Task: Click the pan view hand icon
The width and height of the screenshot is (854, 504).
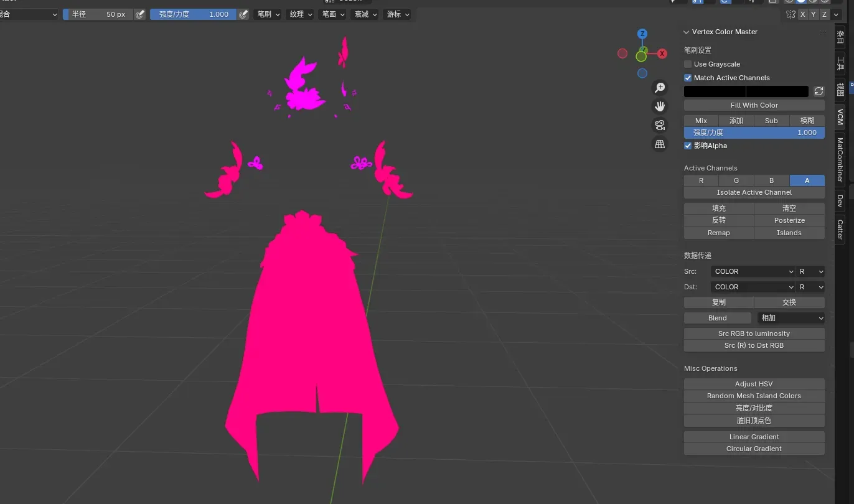Action: click(x=660, y=106)
